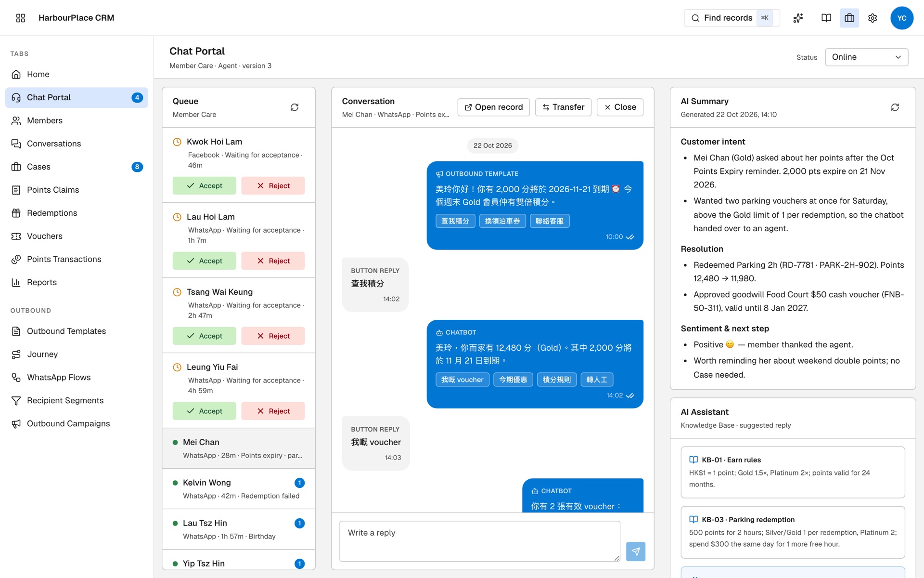Open the knowledge book icon in header
Image resolution: width=924 pixels, height=578 pixels.
pos(826,18)
